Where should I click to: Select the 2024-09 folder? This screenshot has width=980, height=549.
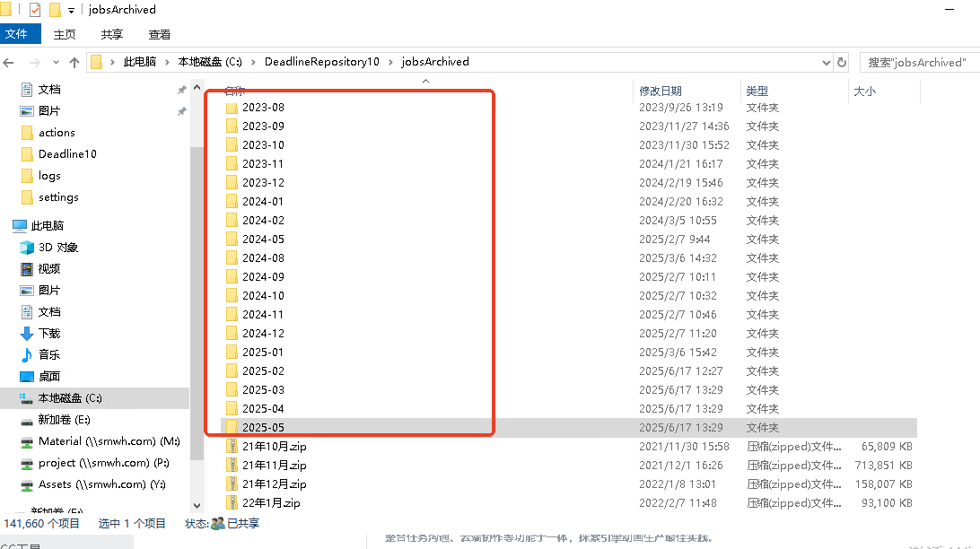click(x=263, y=276)
